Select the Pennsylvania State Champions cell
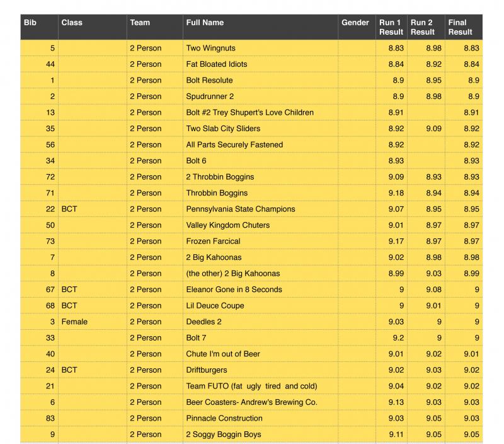The height and width of the screenshot is (444, 504). pyautogui.click(x=260, y=209)
